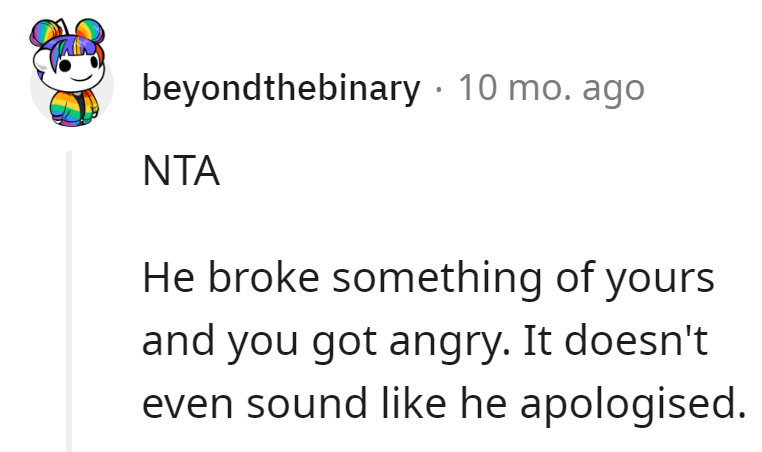This screenshot has height=452, width=762.
Task: Click the 'NTA' verdict text
Action: [x=181, y=171]
